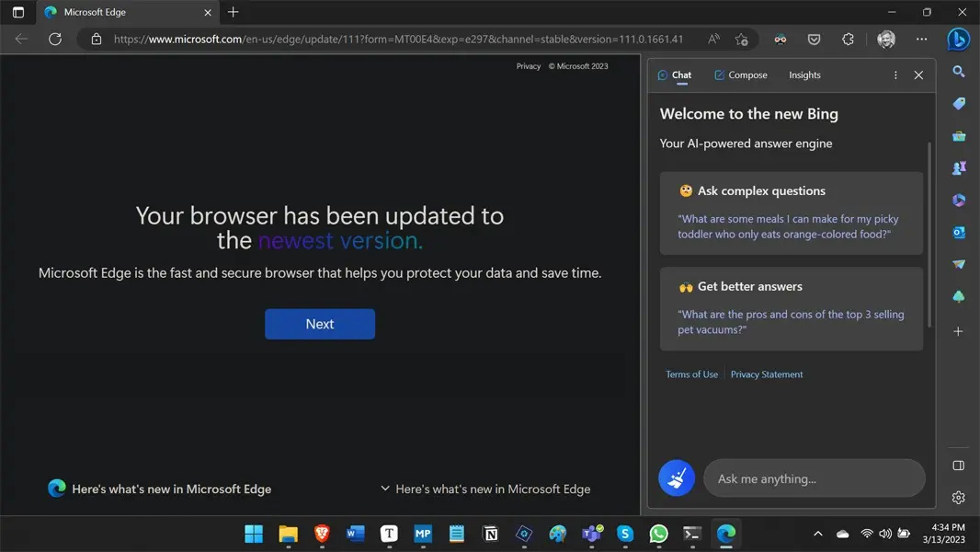Show hidden taskbar icons with the chevron

pos(817,534)
